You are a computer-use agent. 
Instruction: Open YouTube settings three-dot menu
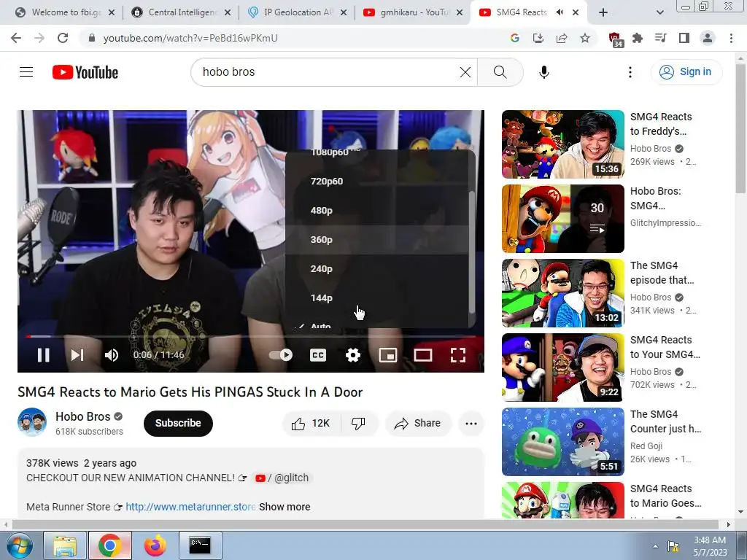click(630, 72)
